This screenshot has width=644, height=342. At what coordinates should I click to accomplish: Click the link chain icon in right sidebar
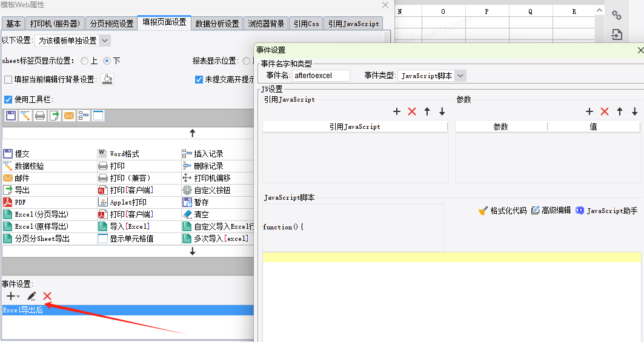[617, 15]
